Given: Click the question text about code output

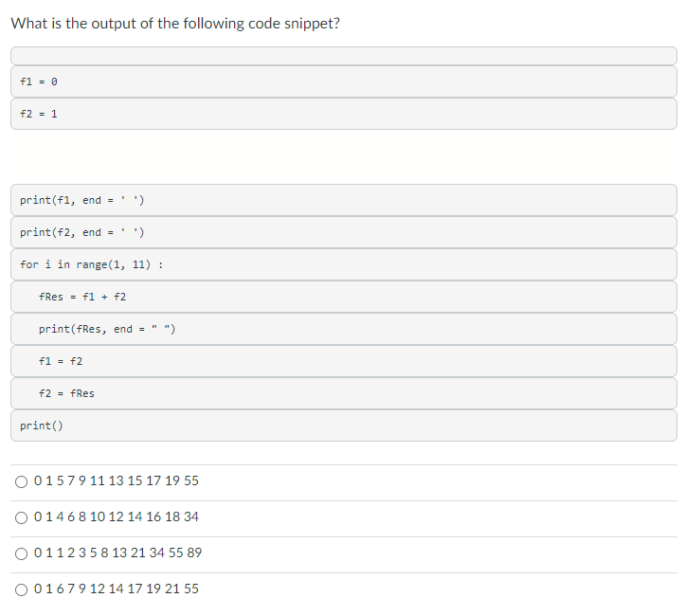Looking at the screenshot, I should [175, 24].
